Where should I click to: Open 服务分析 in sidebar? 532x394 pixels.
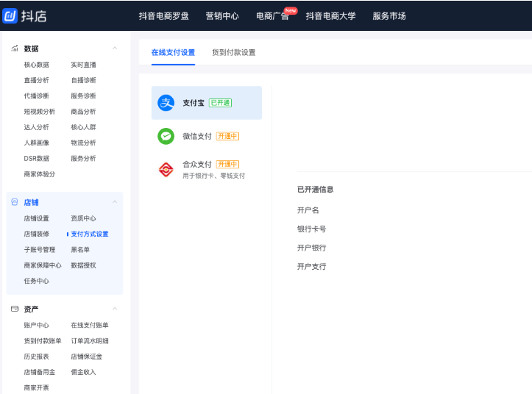83,158
